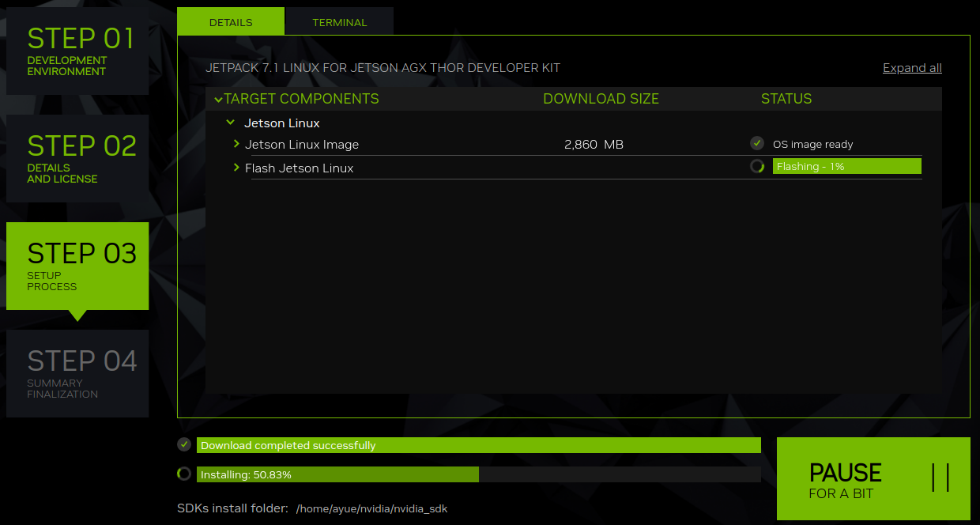Switch to the Terminal tab
This screenshot has height=525, width=980.
click(x=339, y=22)
